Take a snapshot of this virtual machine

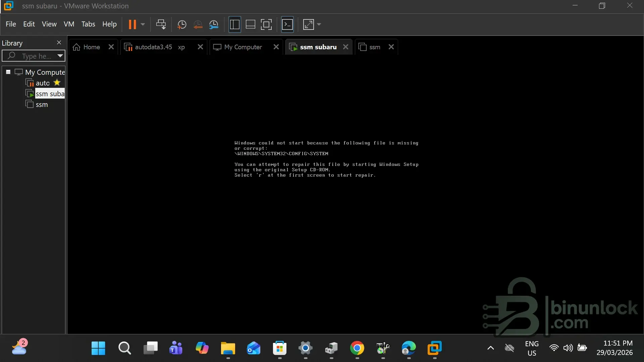(182, 24)
